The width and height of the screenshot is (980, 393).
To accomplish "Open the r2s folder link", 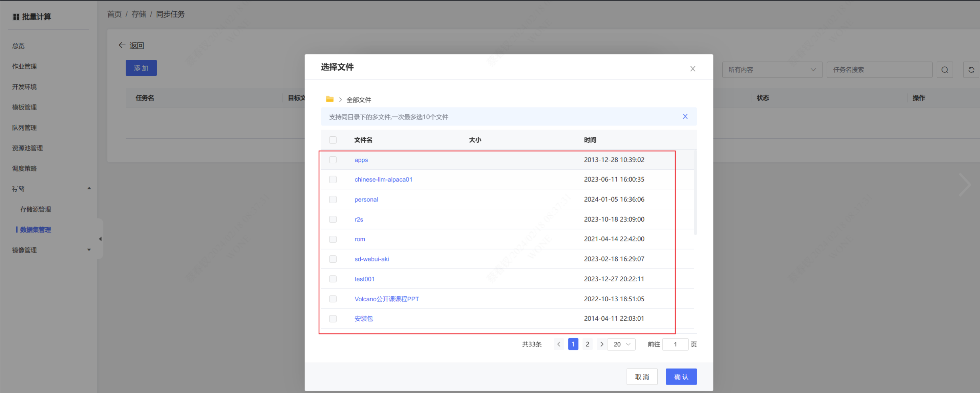I will click(359, 219).
